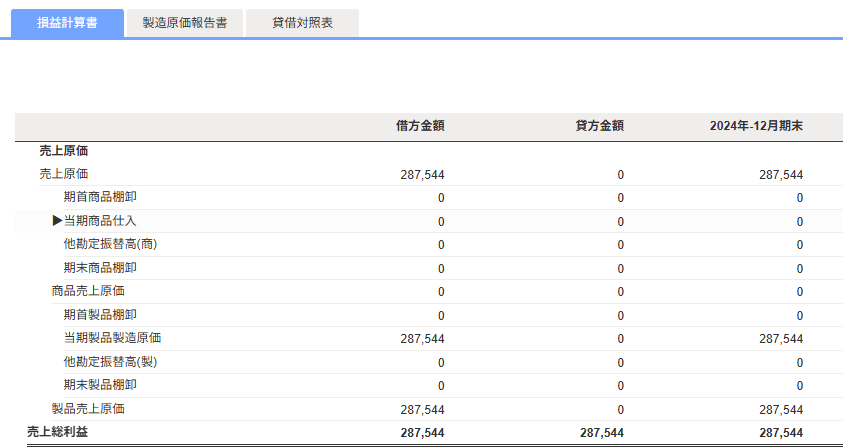Click 当期製品製造原価 credit amount 0
The height and width of the screenshot is (447, 843).
click(620, 339)
